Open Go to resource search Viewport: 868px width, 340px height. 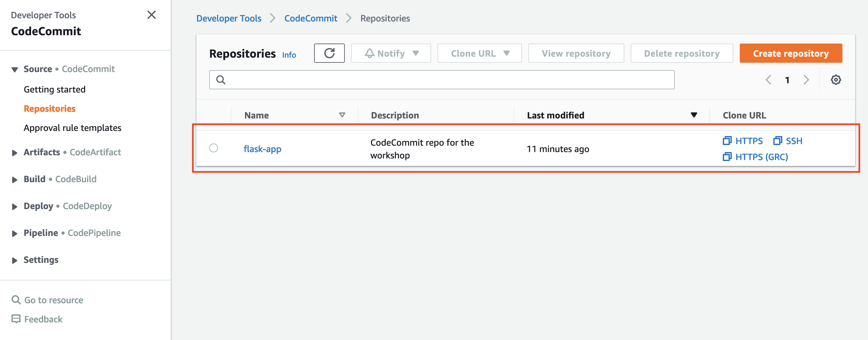pyautogui.click(x=47, y=300)
